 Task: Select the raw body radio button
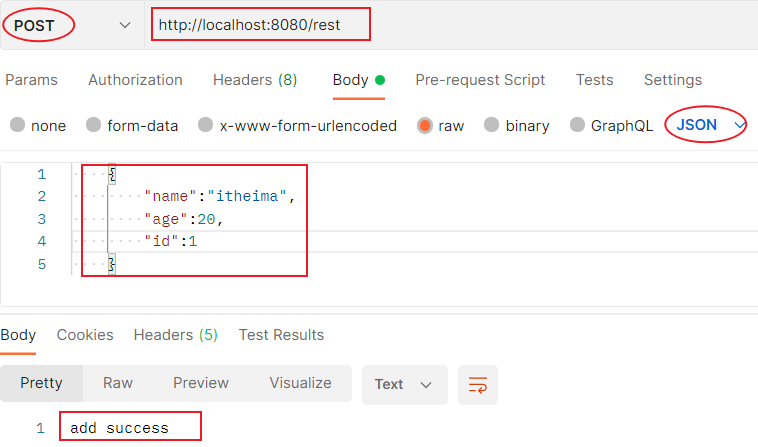(425, 125)
